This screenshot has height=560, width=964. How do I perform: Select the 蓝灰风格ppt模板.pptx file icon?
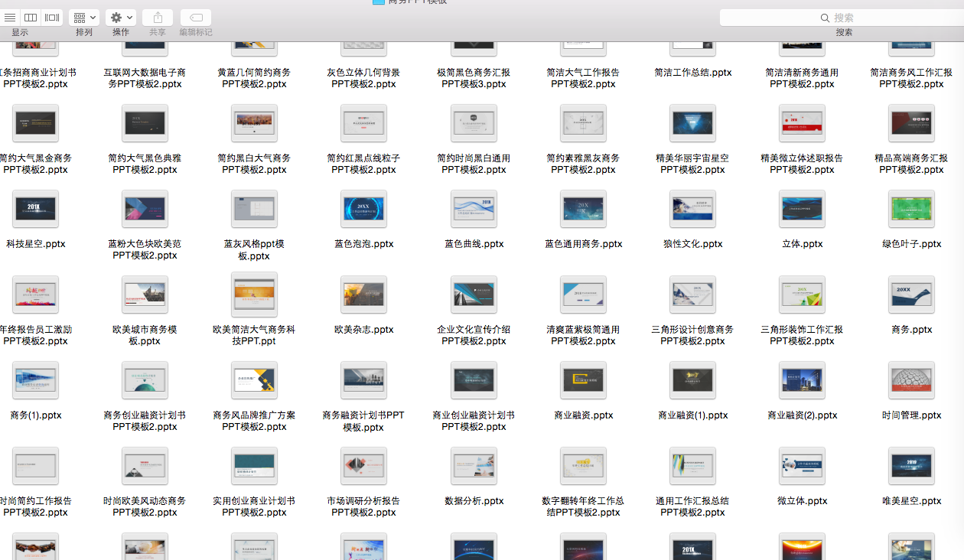254,209
